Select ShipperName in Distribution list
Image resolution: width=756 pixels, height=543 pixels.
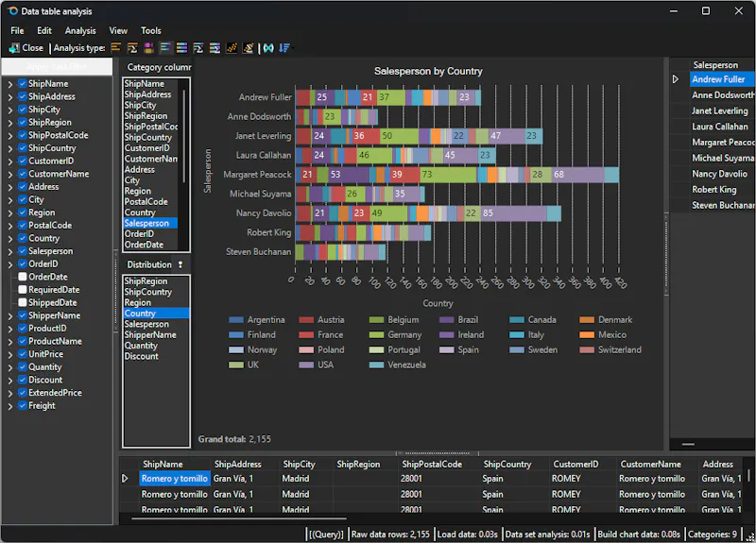pos(156,335)
